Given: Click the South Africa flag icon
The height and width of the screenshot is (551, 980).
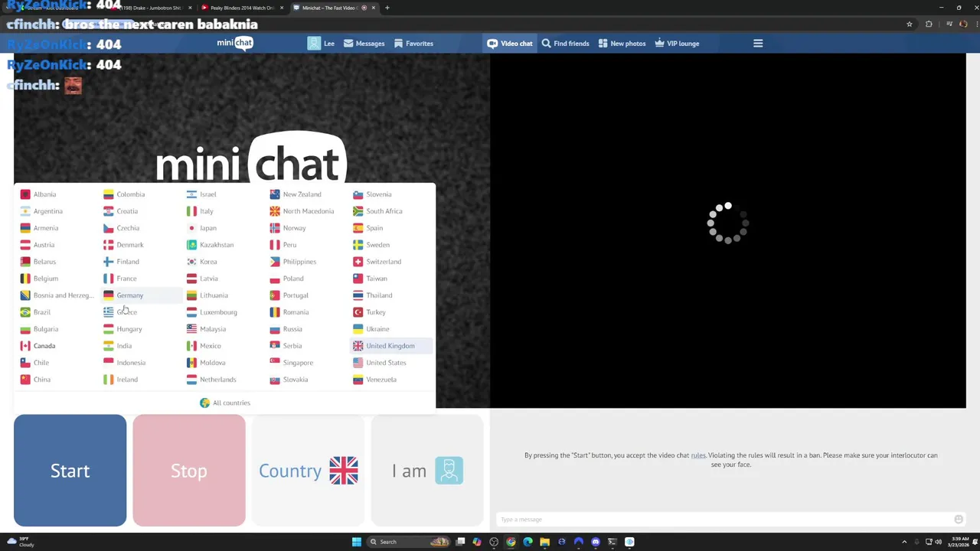Looking at the screenshot, I should click(x=358, y=211).
